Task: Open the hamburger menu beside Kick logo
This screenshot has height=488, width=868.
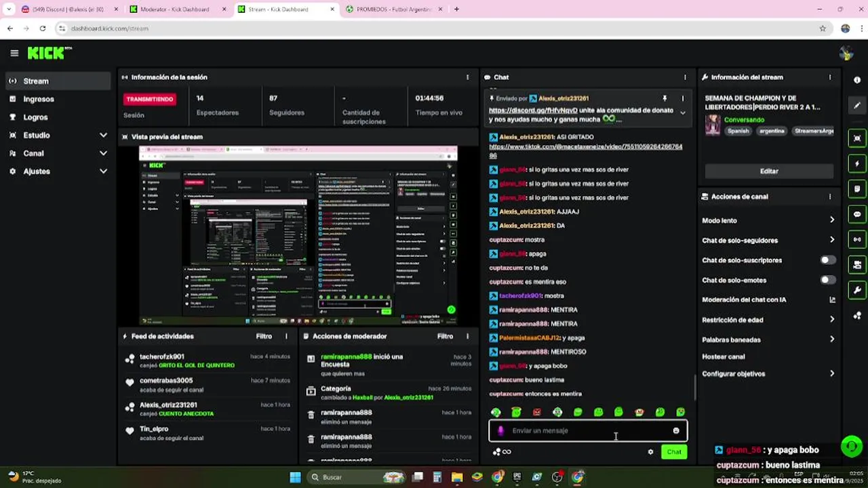Action: [x=14, y=53]
